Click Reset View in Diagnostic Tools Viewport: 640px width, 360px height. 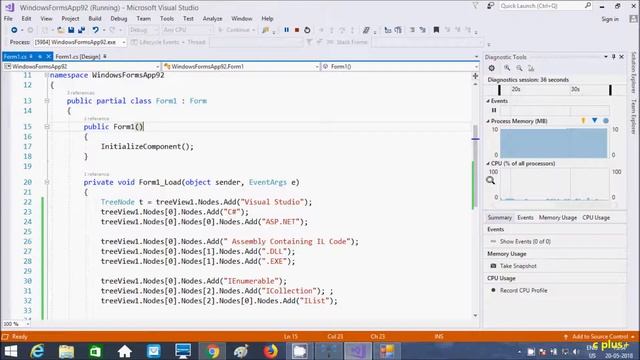531,68
